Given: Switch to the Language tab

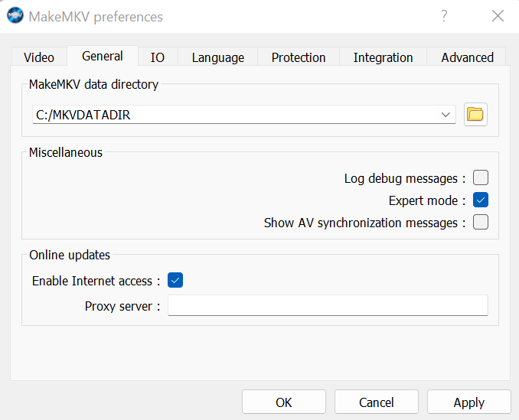Looking at the screenshot, I should point(218,57).
